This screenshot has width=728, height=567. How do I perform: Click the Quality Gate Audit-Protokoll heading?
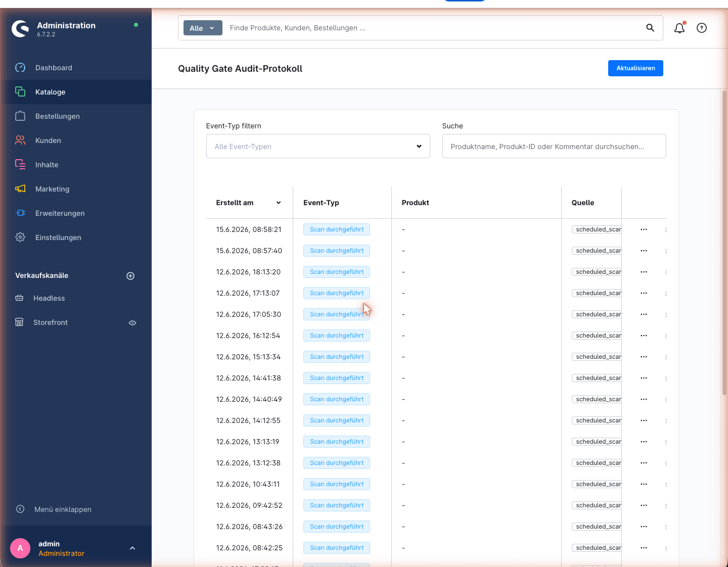coord(240,69)
